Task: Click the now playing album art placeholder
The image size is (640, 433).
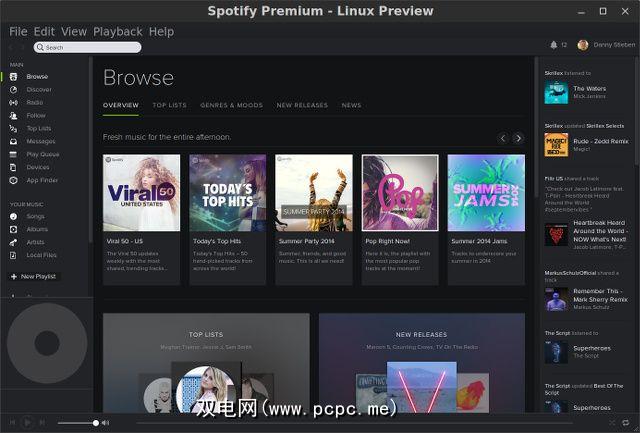Action: click(x=47, y=343)
